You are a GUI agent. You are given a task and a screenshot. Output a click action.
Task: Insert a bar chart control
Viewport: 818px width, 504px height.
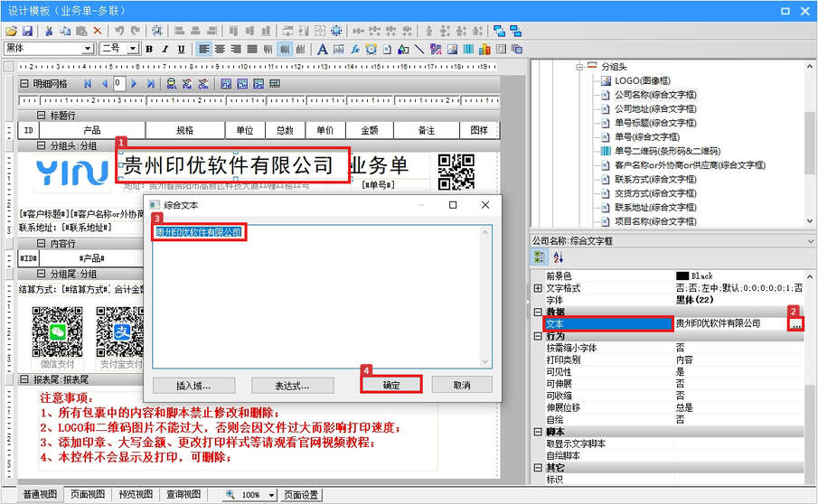pos(484,49)
